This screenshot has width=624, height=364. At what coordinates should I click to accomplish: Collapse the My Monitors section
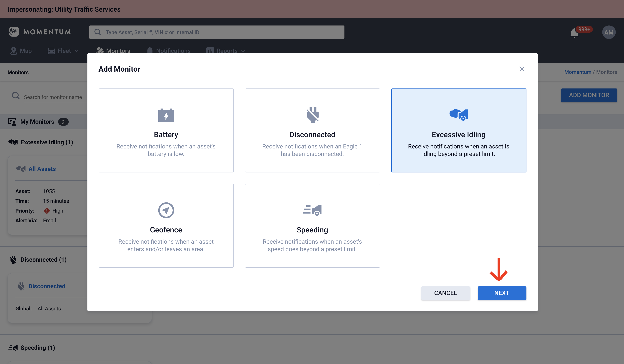coord(37,122)
